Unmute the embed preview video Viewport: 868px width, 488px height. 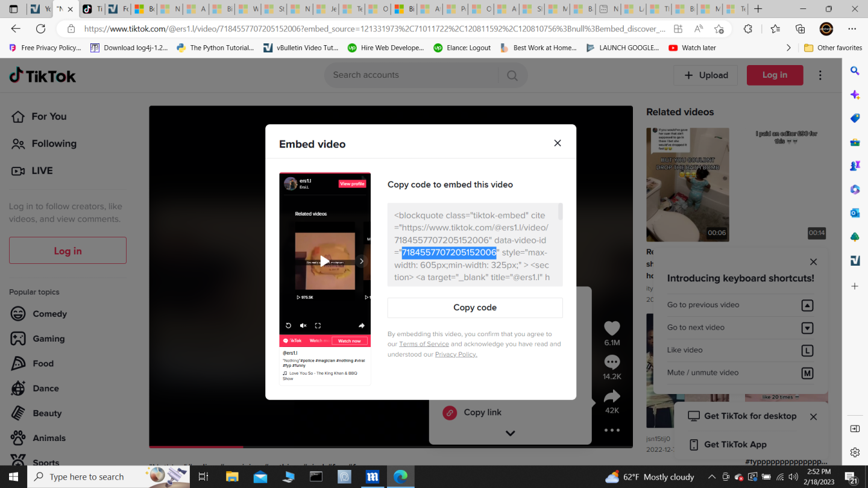tap(303, 325)
